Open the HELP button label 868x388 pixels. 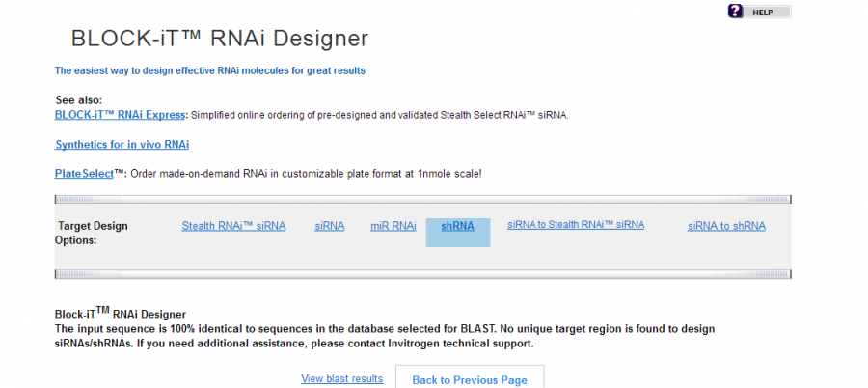tap(762, 12)
